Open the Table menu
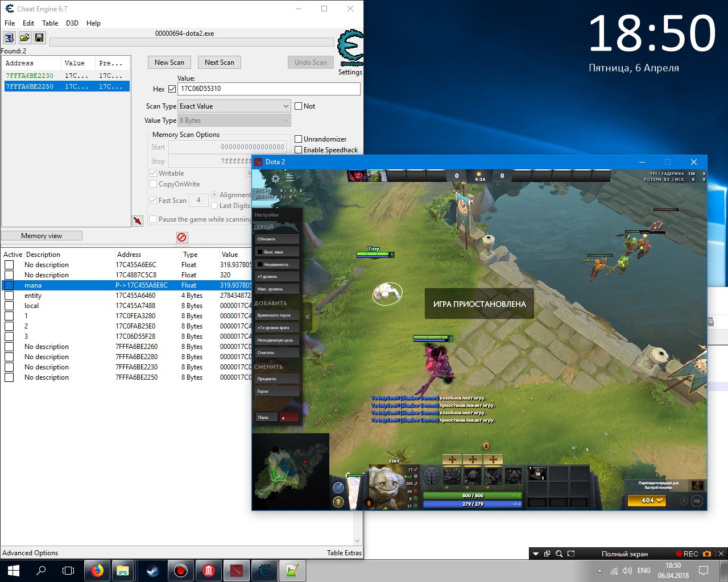728x582 pixels. coord(50,23)
